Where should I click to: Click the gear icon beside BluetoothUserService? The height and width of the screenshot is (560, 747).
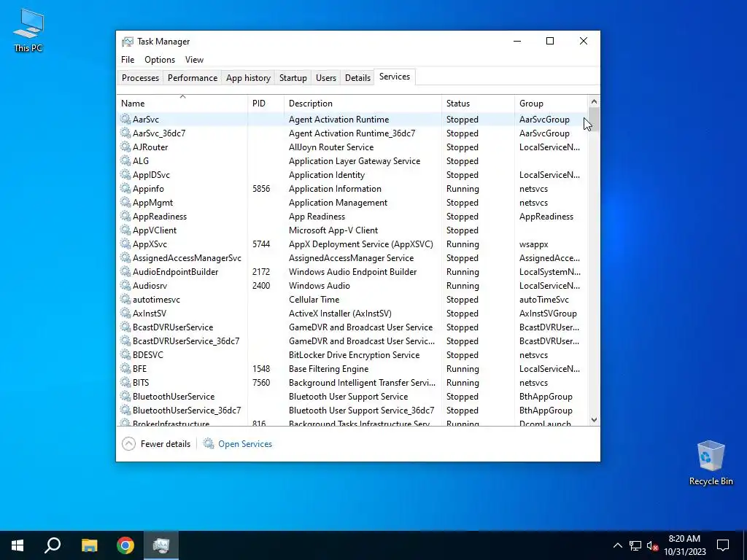pyautogui.click(x=125, y=396)
